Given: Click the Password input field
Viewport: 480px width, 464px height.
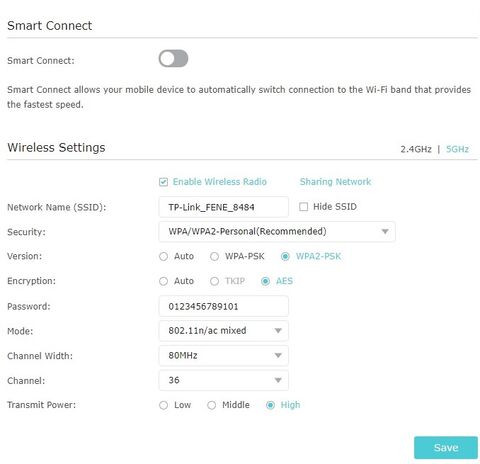Looking at the screenshot, I should click(x=224, y=306).
